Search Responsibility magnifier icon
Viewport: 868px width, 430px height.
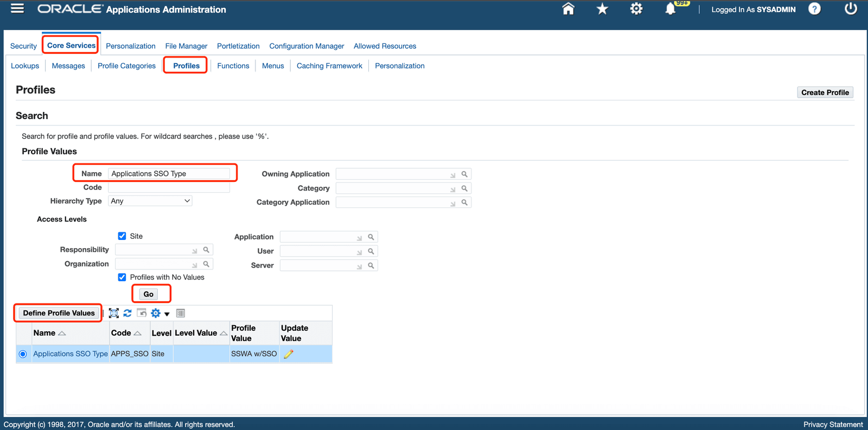[x=206, y=250]
